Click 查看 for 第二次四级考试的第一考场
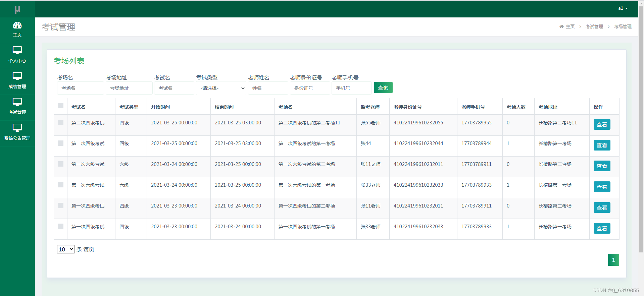The width and height of the screenshot is (644, 296). point(602,145)
